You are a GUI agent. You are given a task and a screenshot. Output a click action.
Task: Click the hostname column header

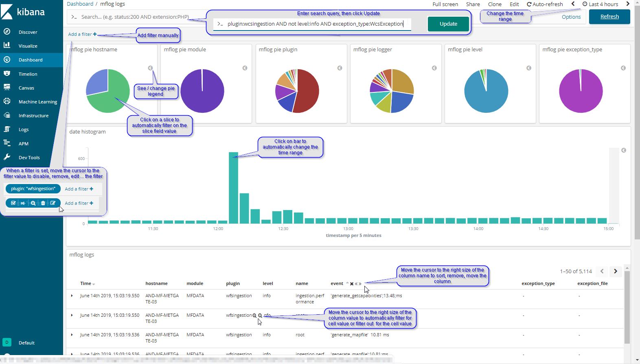click(156, 283)
